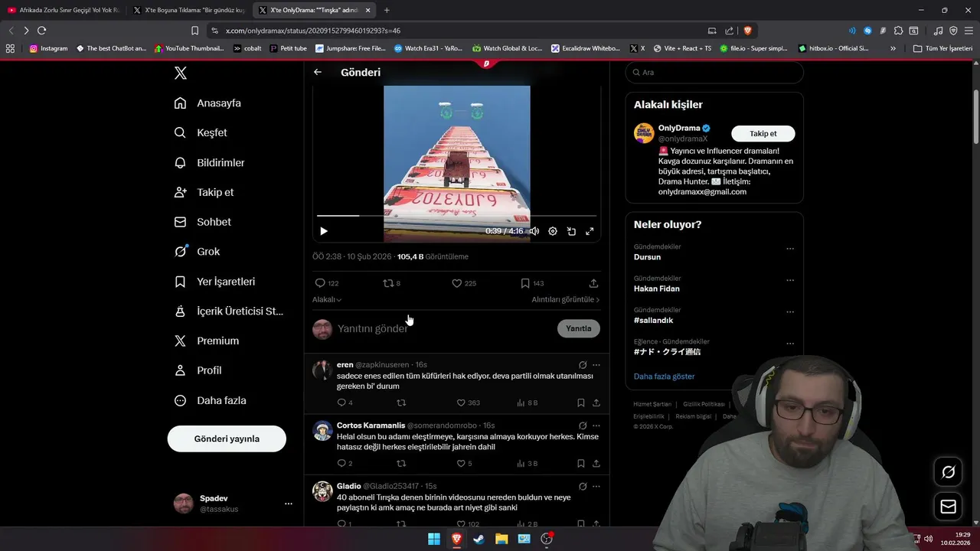Reply to Cortos Karamanlis's comment
The height and width of the screenshot is (551, 980).
pyautogui.click(x=345, y=463)
